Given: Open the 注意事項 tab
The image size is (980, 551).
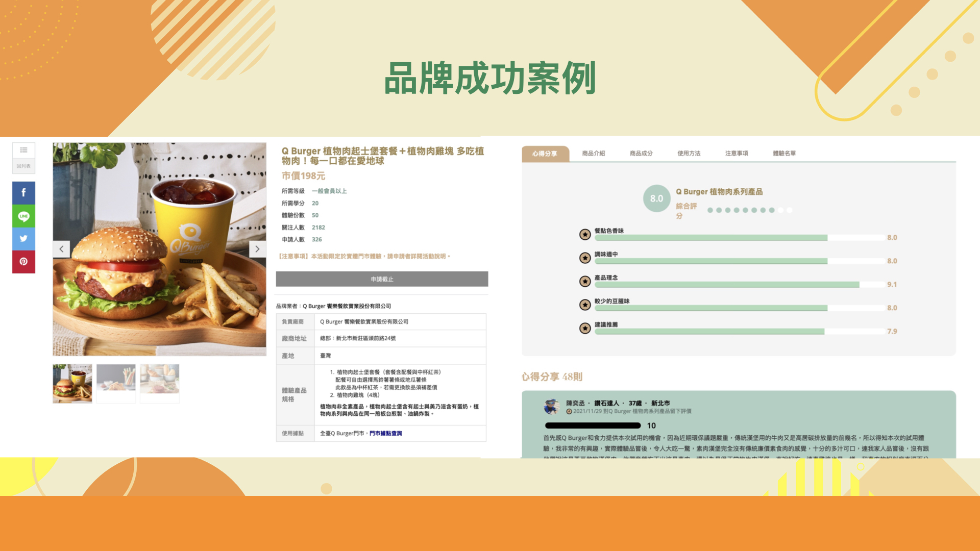Looking at the screenshot, I should coord(737,153).
